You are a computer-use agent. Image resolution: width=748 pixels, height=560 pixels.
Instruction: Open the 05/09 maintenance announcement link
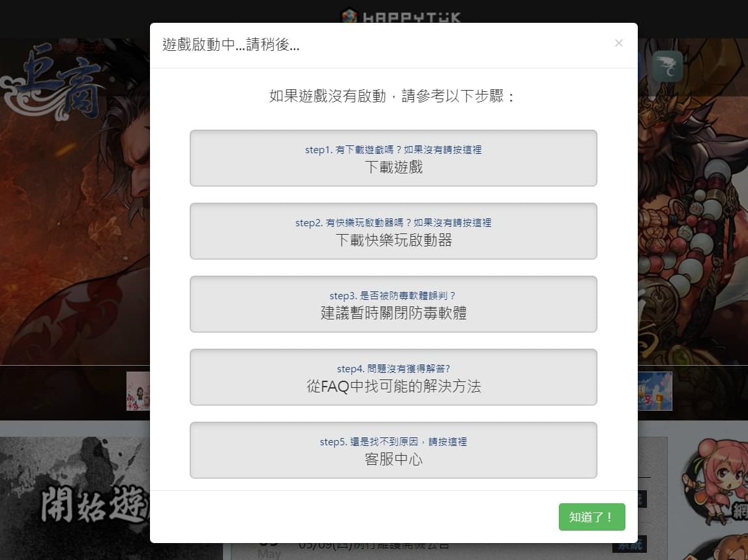tap(374, 546)
